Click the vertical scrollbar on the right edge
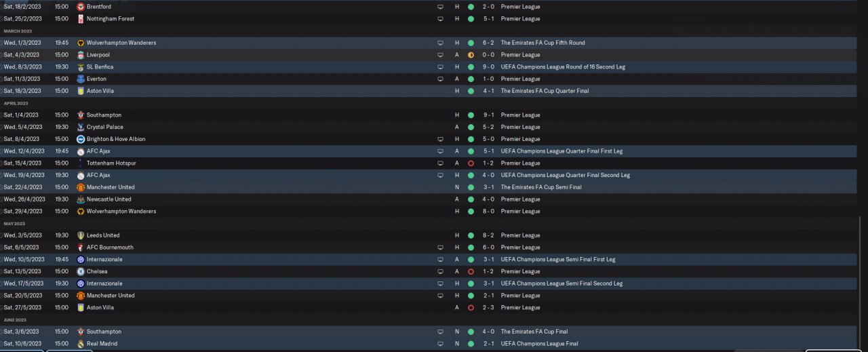Screen dimensions: 868x352 click(859, 278)
